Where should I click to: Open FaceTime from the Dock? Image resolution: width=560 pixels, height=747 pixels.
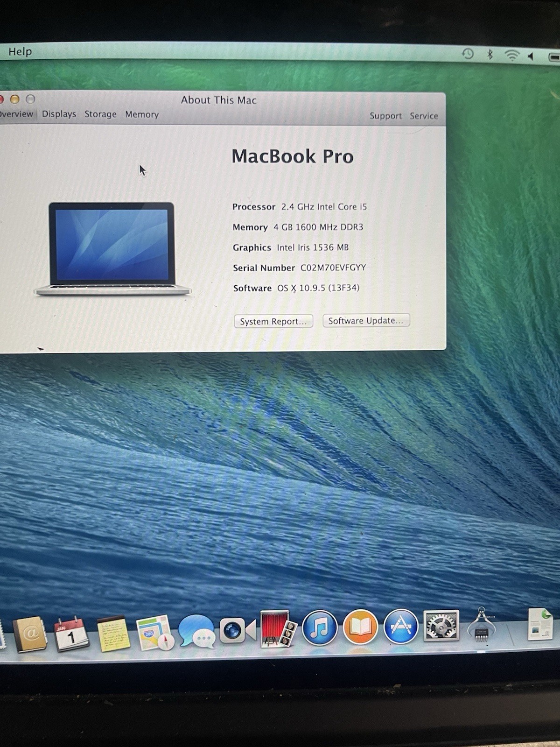pyautogui.click(x=238, y=631)
